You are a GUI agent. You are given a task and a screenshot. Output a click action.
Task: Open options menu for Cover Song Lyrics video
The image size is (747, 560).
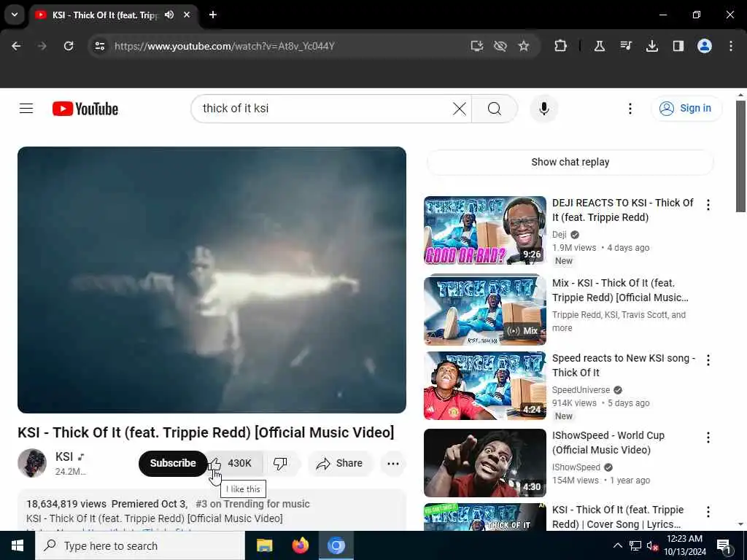[x=708, y=512]
